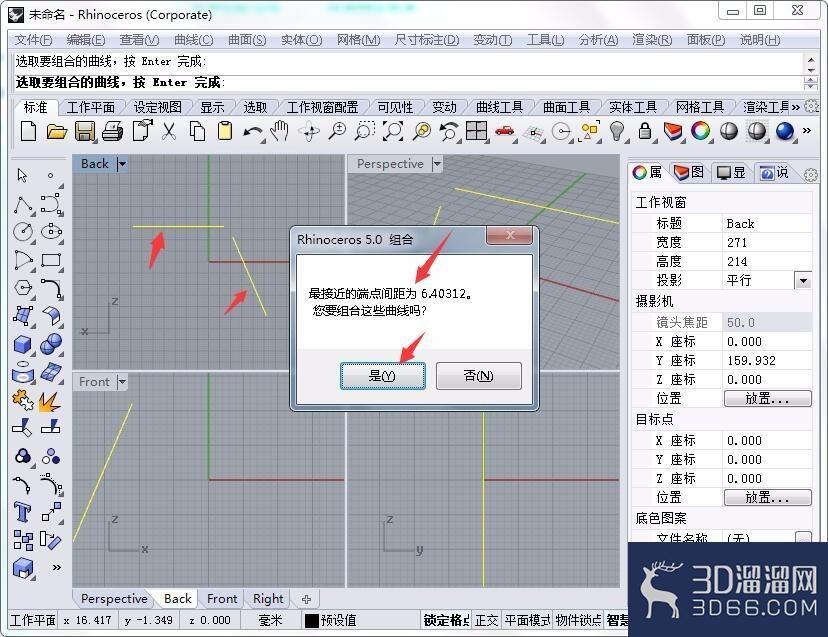Image resolution: width=828 pixels, height=637 pixels.
Task: Click the red car Set View icon
Action: pyautogui.click(x=505, y=131)
